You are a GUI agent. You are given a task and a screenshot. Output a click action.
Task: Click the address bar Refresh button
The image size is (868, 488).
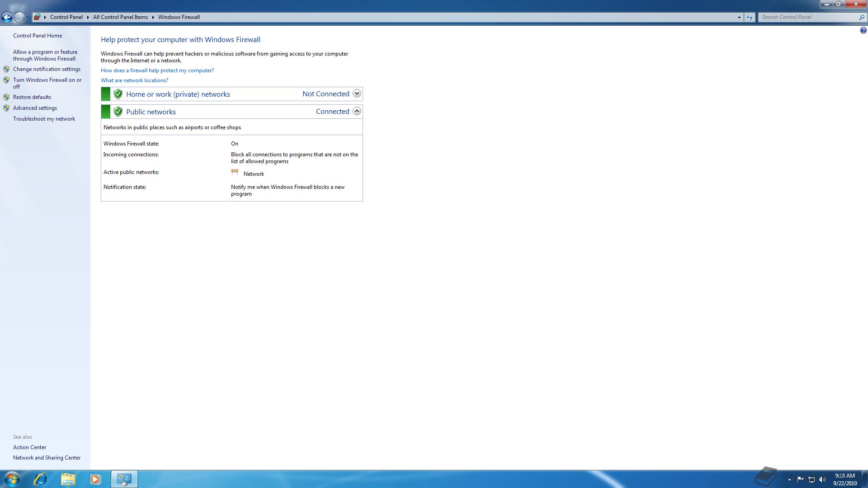pos(750,17)
